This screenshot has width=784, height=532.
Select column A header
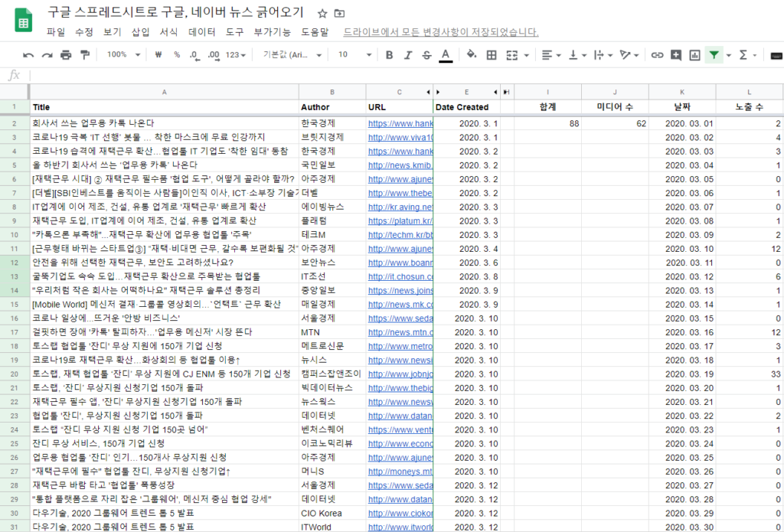pos(165,92)
